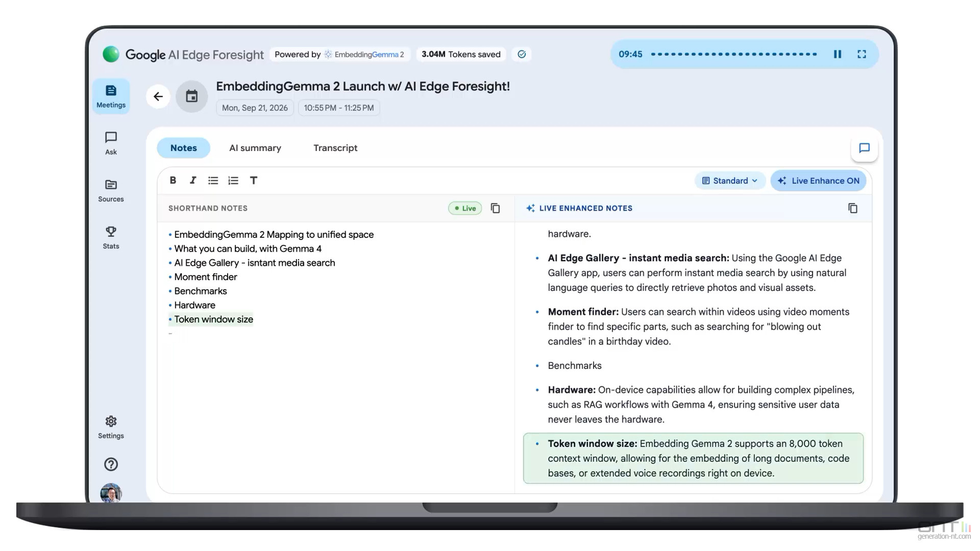Copy the live enhanced notes

tap(853, 208)
